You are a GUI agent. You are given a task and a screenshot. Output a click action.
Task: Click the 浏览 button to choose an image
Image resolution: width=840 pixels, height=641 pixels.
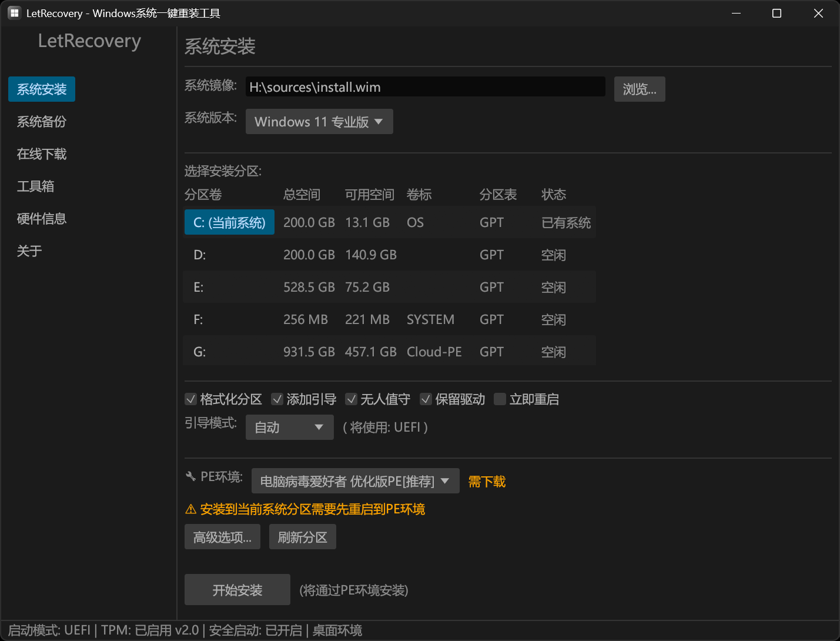640,89
